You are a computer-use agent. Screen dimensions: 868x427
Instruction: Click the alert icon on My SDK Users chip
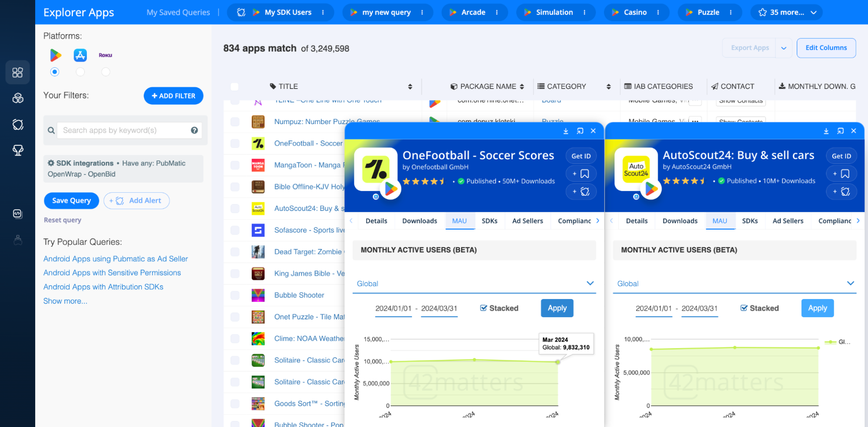tap(241, 12)
